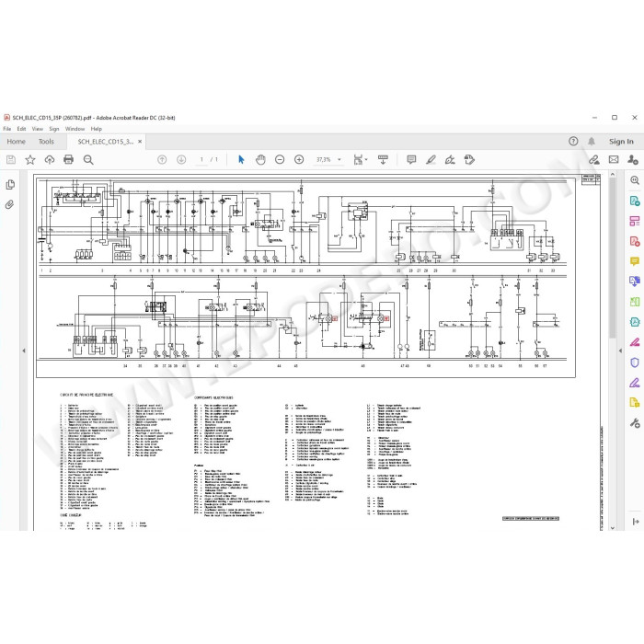The height and width of the screenshot is (644, 644).
Task: Open the green Compare tool in the right pane
Action: click(635, 302)
